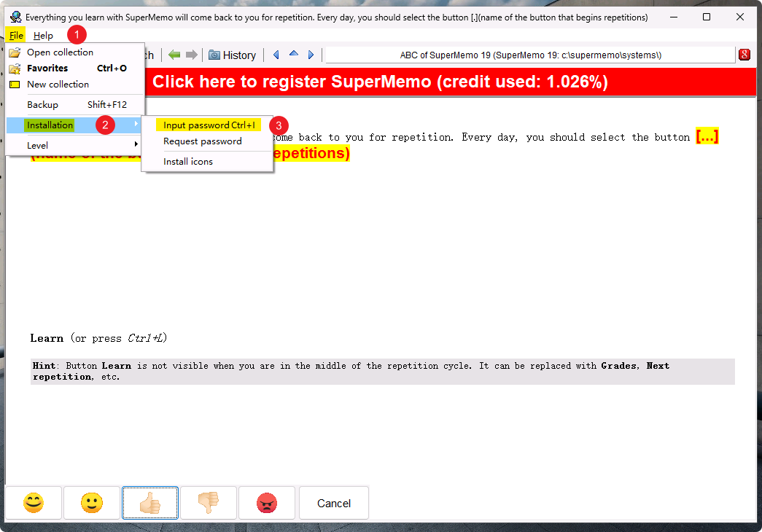The image size is (762, 532).
Task: Click the yellow [...] cloze placeholder
Action: pos(707,136)
